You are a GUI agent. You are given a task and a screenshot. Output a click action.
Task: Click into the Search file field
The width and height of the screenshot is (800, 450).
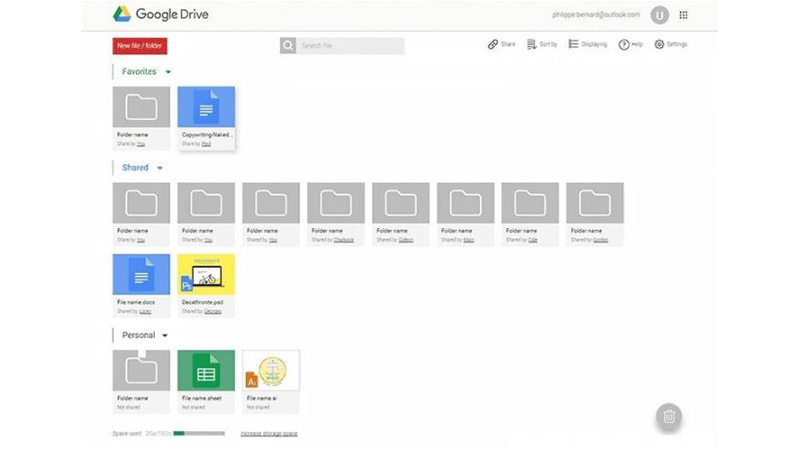(350, 46)
